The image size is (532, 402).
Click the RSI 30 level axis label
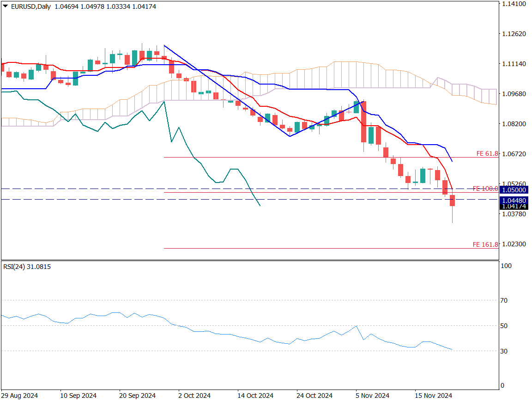[504, 351]
